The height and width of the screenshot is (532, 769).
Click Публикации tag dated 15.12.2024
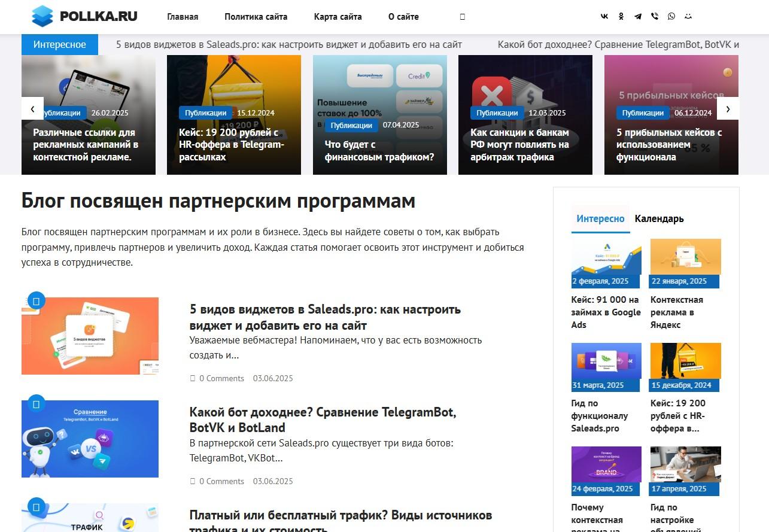[x=205, y=113]
